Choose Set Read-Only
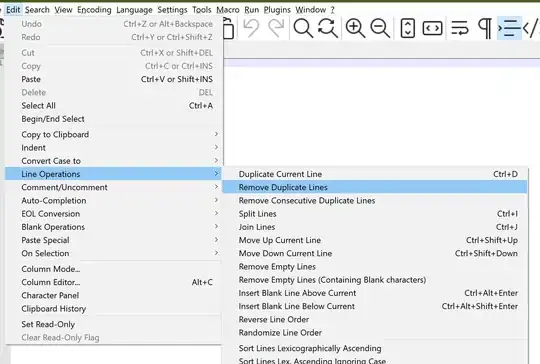This screenshot has height=364, width=540. [114, 324]
